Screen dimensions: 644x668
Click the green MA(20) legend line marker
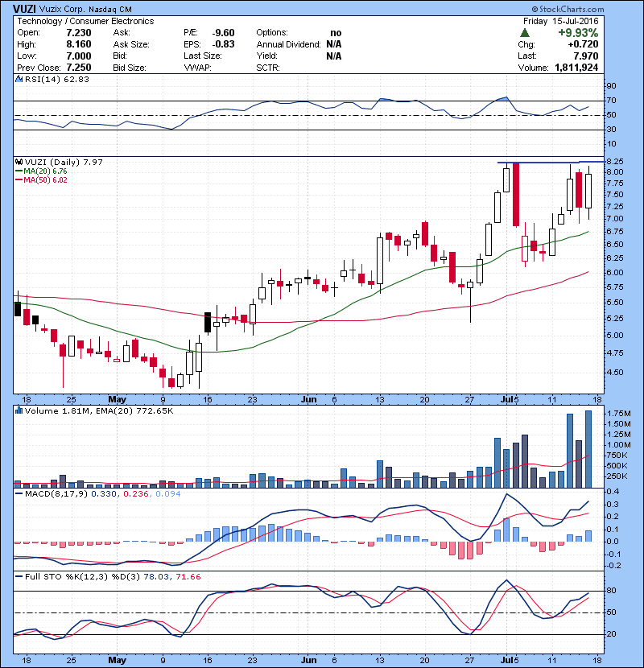[x=19, y=171]
